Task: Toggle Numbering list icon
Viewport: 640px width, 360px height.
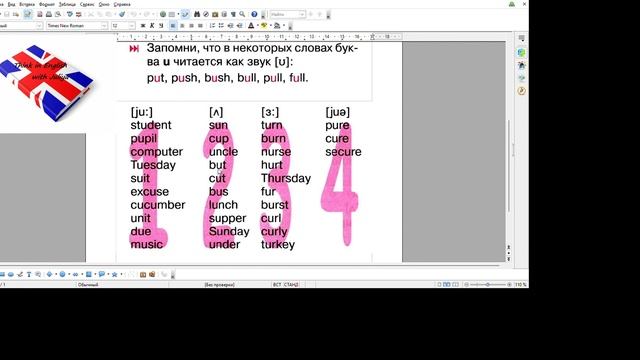Action: click(x=212, y=25)
